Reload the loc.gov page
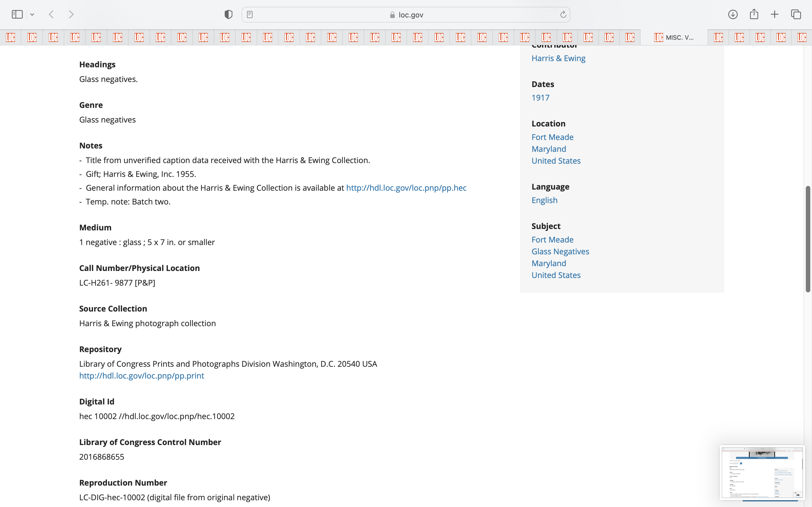 click(563, 14)
